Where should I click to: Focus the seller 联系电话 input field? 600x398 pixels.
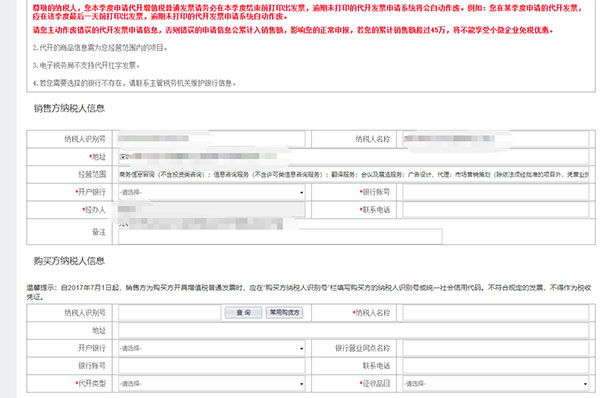[496, 210]
